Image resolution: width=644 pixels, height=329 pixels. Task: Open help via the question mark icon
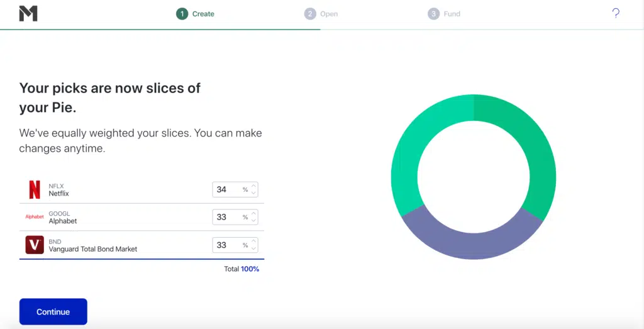pyautogui.click(x=616, y=13)
